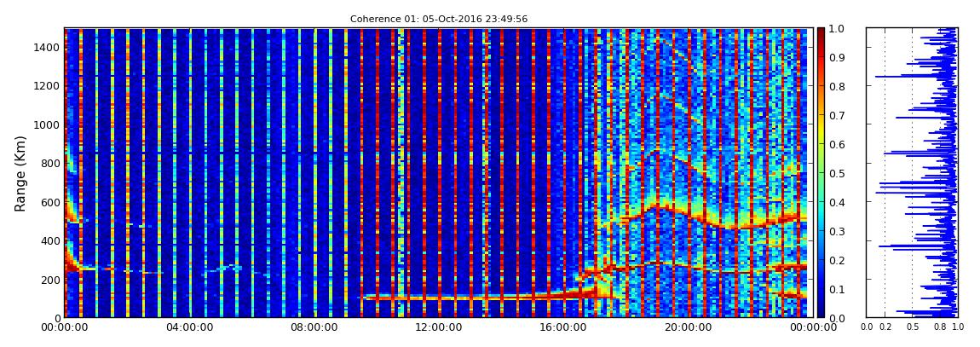980x347 pixels.
Task: Click the blue coherence profile line plot
Action: tap(912, 172)
